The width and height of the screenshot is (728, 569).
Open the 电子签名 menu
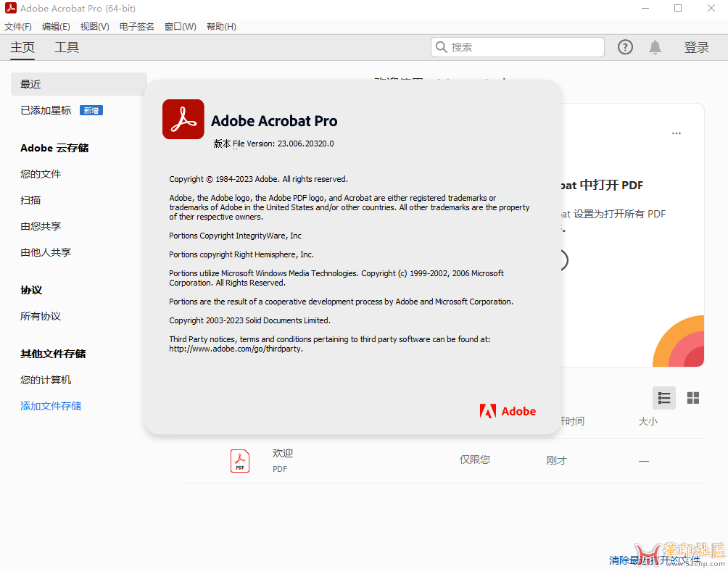[136, 26]
